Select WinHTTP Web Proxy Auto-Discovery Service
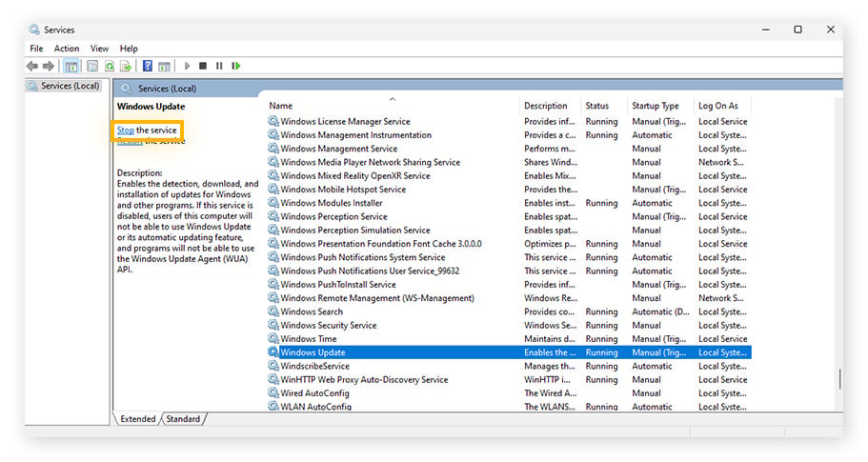Screen dimensions: 868x462 [x=509, y=379]
